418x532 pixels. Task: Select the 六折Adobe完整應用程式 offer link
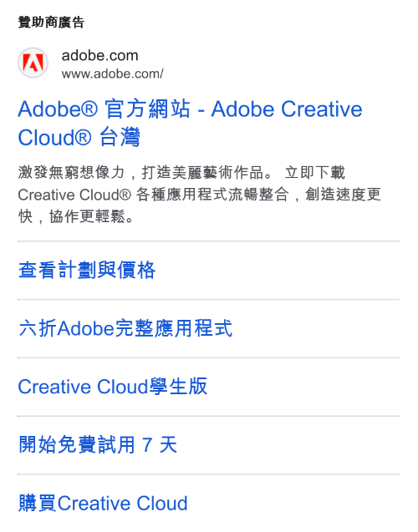click(x=125, y=328)
